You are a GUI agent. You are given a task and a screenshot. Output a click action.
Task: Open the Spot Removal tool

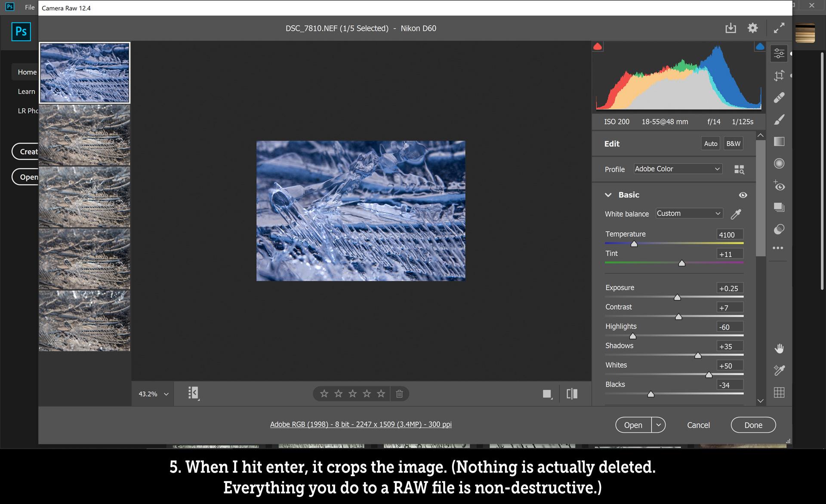click(x=779, y=97)
